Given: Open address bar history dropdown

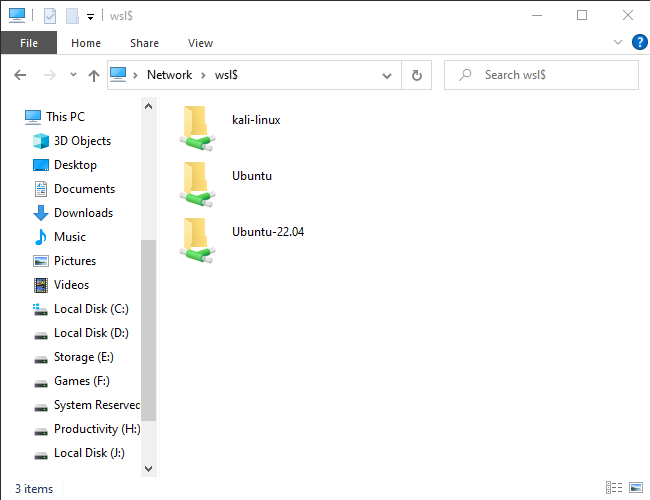Looking at the screenshot, I should click(387, 76).
